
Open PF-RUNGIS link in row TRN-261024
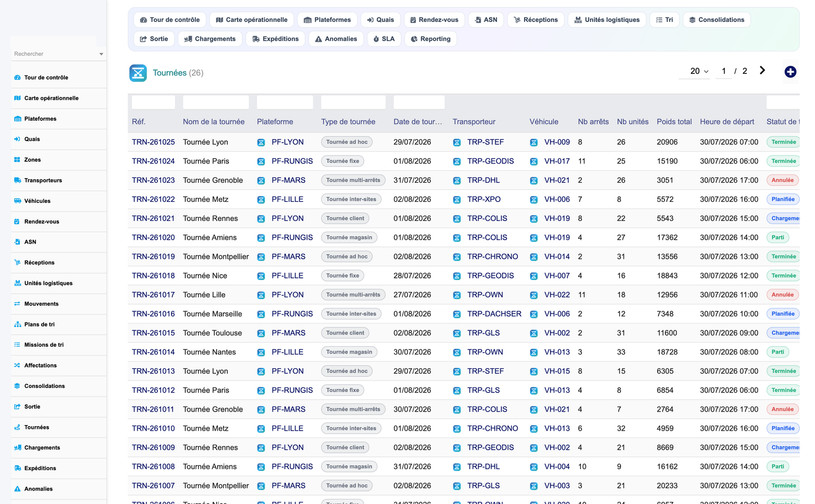(292, 161)
